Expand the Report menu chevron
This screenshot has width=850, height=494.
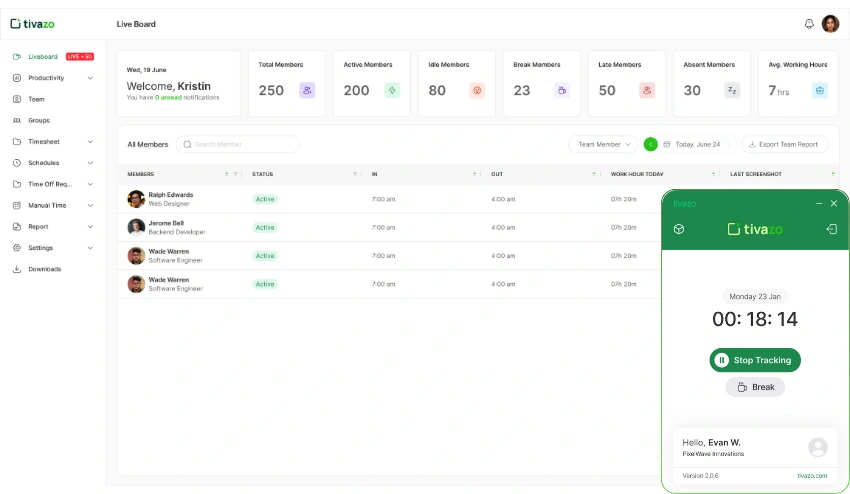90,227
